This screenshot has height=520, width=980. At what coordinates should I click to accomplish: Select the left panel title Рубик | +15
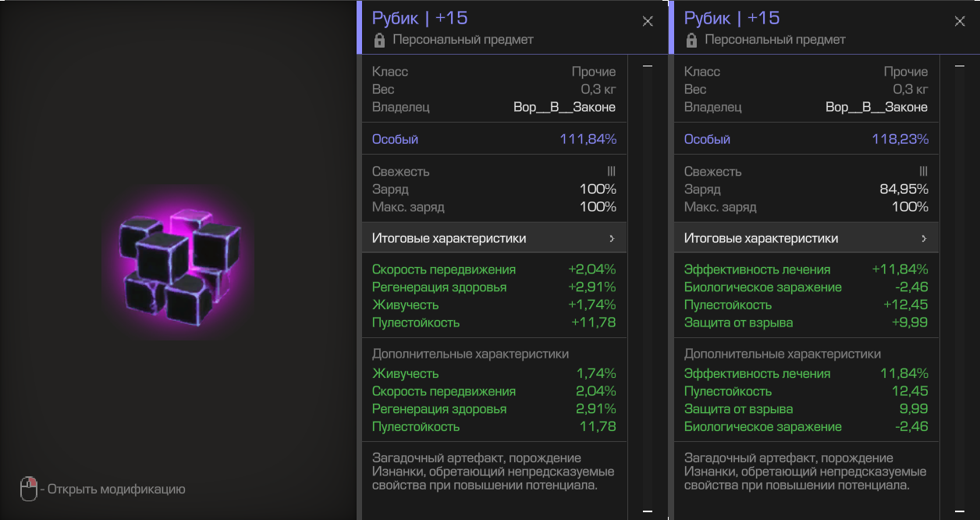coord(420,18)
